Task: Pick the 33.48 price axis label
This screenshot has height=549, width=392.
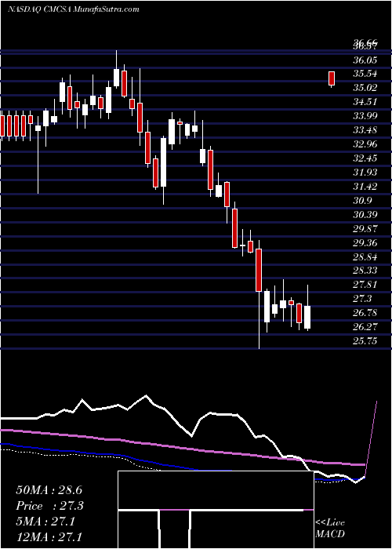Action: (365, 130)
